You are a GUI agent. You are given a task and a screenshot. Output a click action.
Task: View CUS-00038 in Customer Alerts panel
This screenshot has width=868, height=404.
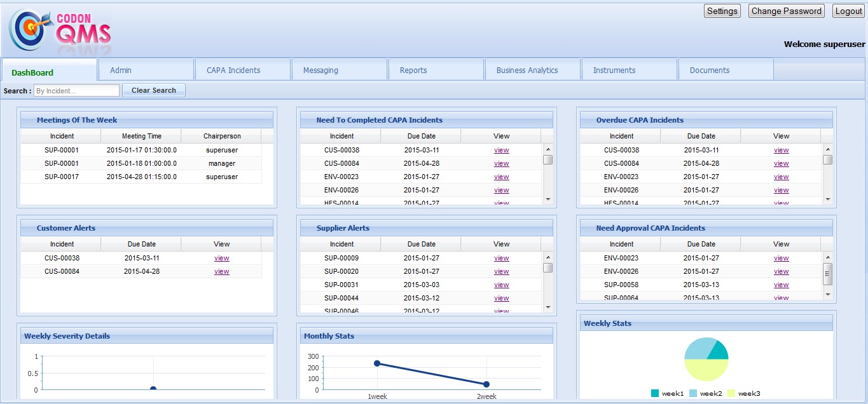tap(221, 259)
